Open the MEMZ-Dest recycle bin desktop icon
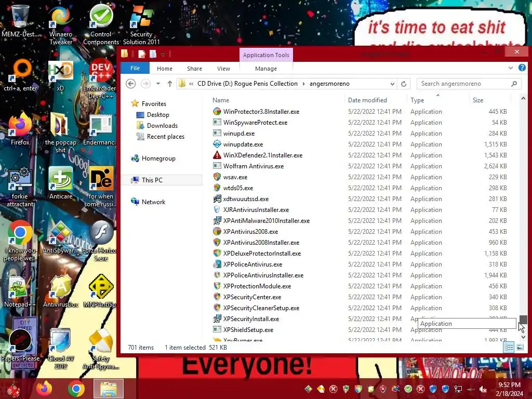Viewport: 532px width, 399px height. [20, 20]
